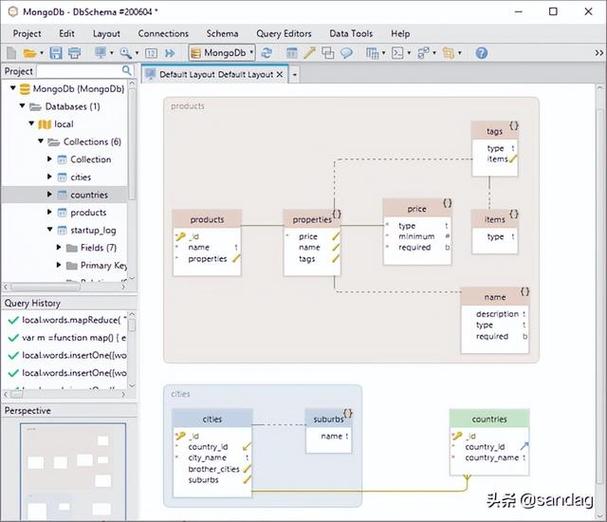Click the braces icon on the price table
This screenshot has height=522, width=607.
click(447, 203)
